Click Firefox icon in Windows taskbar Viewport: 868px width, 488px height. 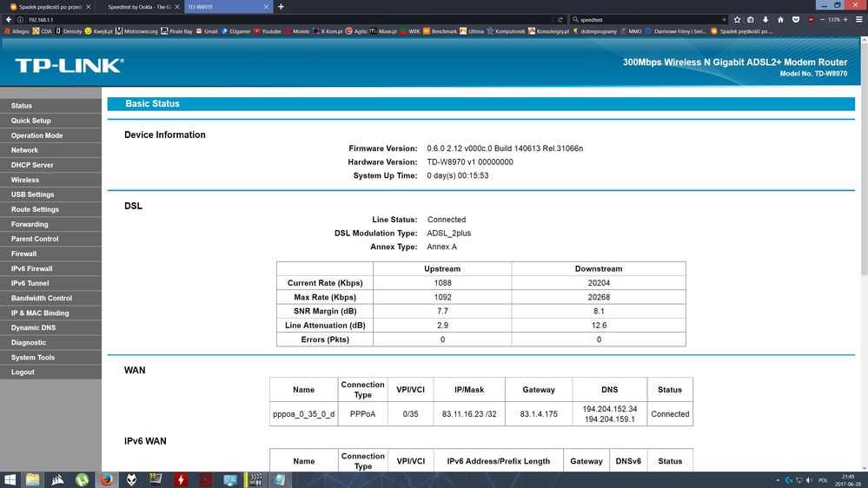coord(106,479)
